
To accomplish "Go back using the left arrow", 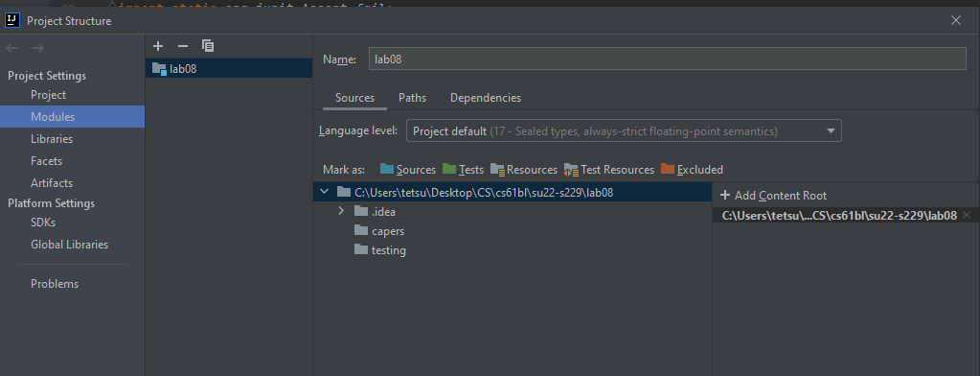I will pos(12,48).
